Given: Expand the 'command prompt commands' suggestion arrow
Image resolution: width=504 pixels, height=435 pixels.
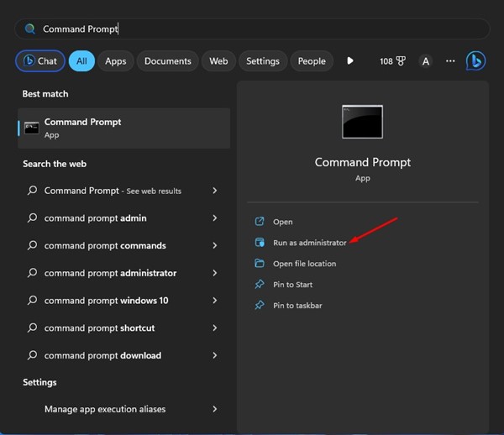Looking at the screenshot, I should (215, 246).
